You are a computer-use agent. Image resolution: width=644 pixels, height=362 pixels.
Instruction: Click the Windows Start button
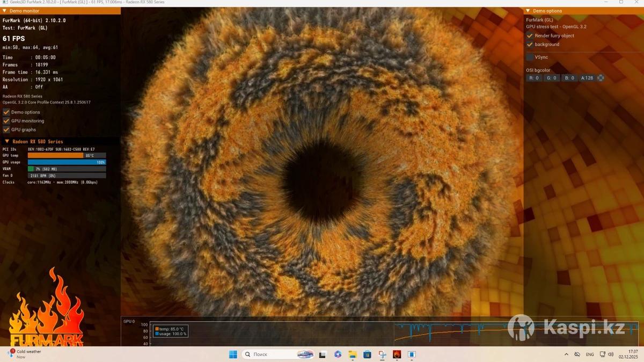pos(233,354)
